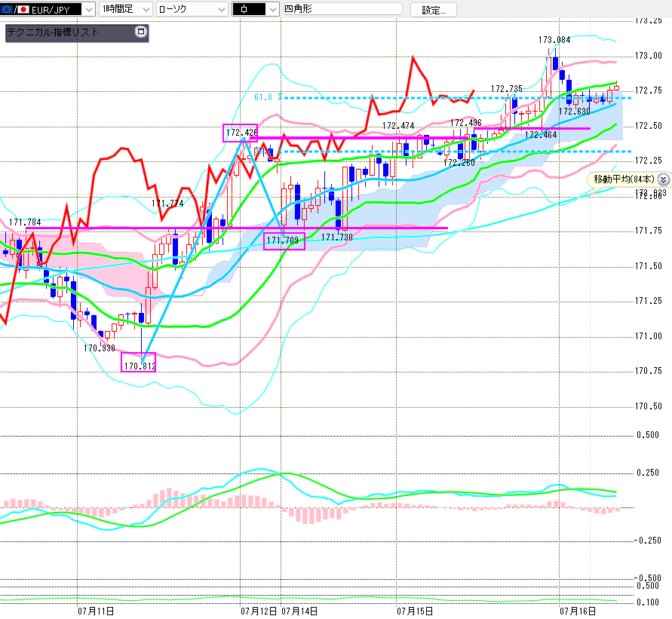Click the 171.00 price axis value
Image resolution: width=672 pixels, height=619 pixels.
pyautogui.click(x=649, y=336)
